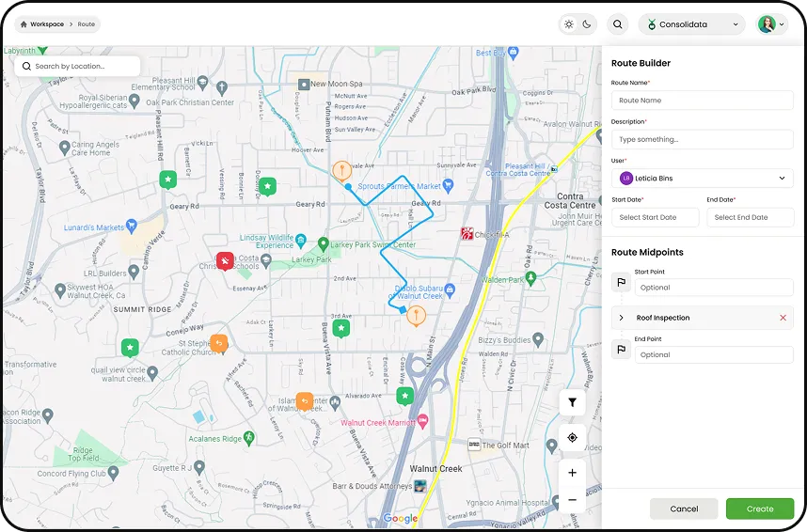Screen dimensions: 807x532
Task: Click green star marker near Dorothy Dr
Action: pyautogui.click(x=267, y=186)
